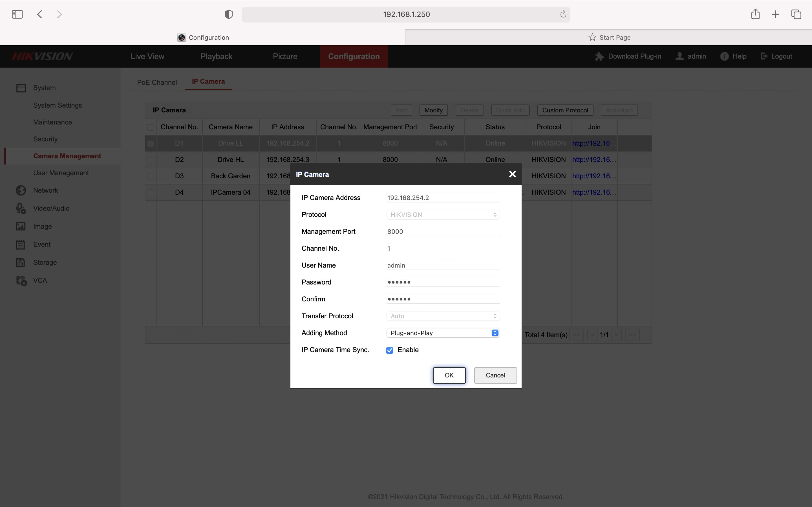Click the Video/Audio microphone icon
812x507 pixels.
tap(21, 208)
